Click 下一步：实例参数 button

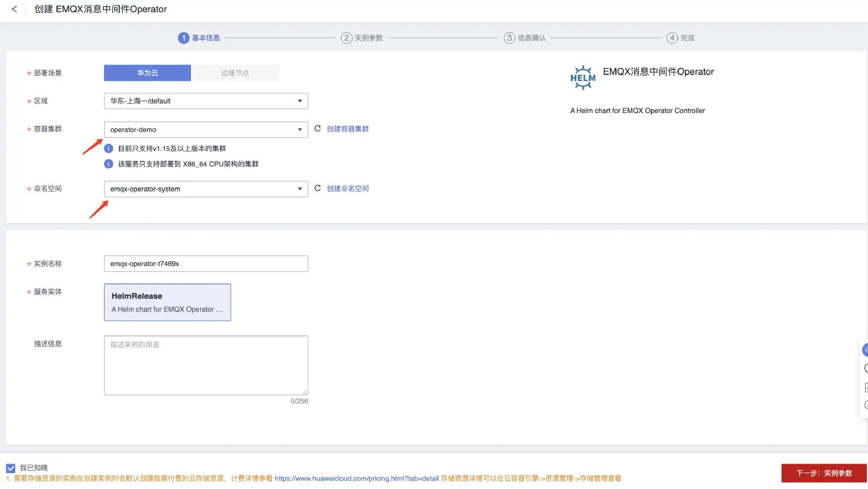click(823, 473)
